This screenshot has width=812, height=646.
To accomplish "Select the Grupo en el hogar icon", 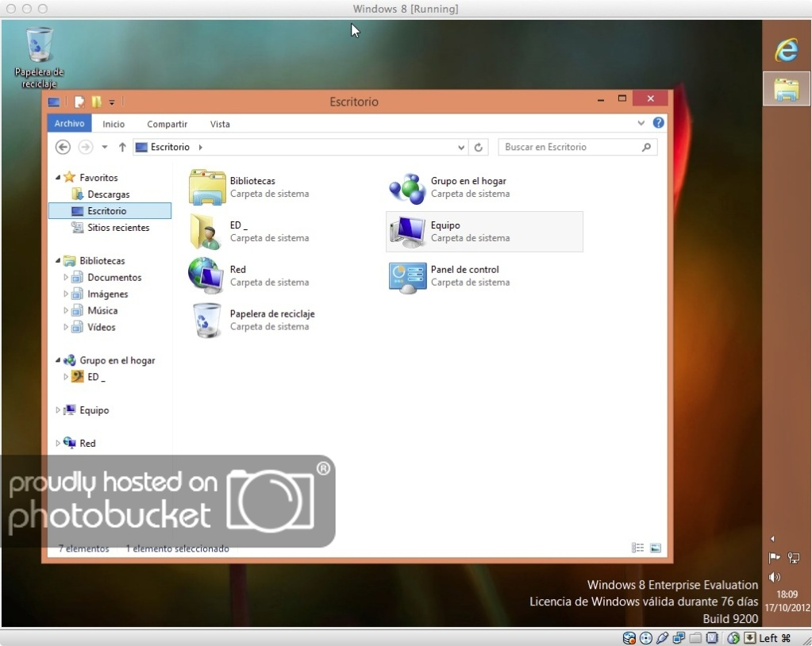I will pos(407,187).
